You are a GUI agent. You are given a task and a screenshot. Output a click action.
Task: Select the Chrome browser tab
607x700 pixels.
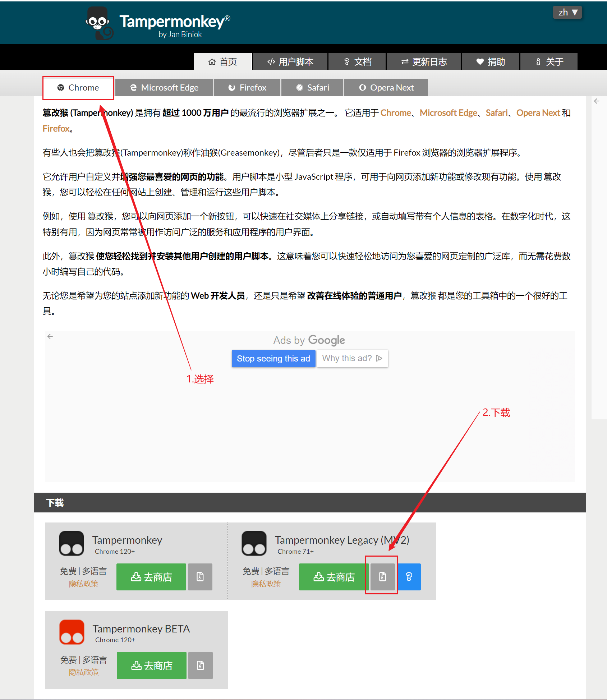coord(78,88)
